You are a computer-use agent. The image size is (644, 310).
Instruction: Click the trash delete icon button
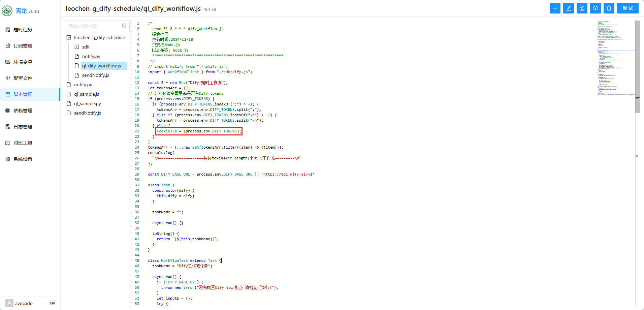coord(609,8)
